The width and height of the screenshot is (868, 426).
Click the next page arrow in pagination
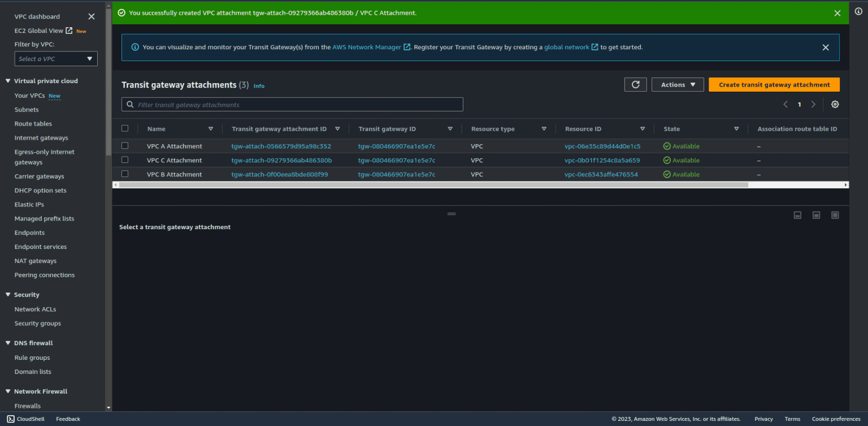pos(813,104)
